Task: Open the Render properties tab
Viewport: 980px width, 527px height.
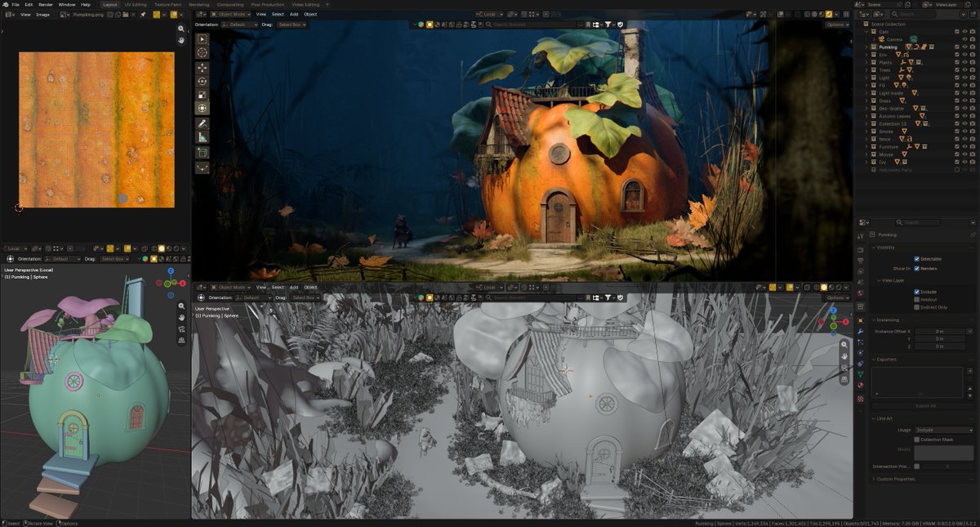Action: 860,249
